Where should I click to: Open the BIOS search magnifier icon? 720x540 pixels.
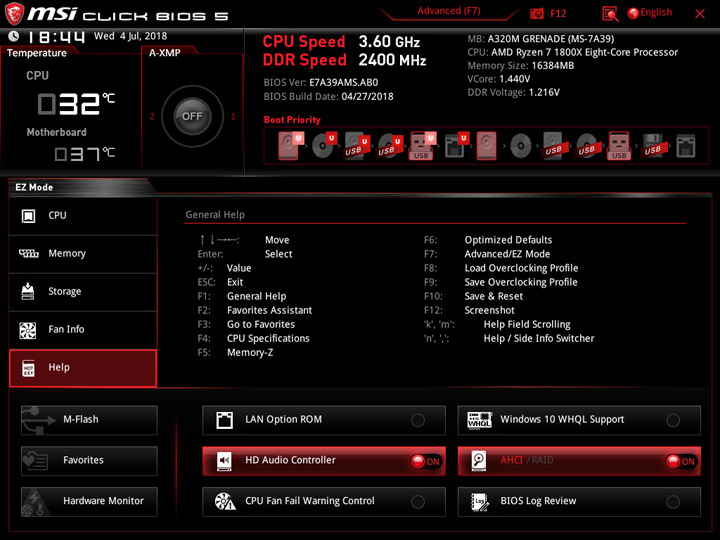coord(610,14)
